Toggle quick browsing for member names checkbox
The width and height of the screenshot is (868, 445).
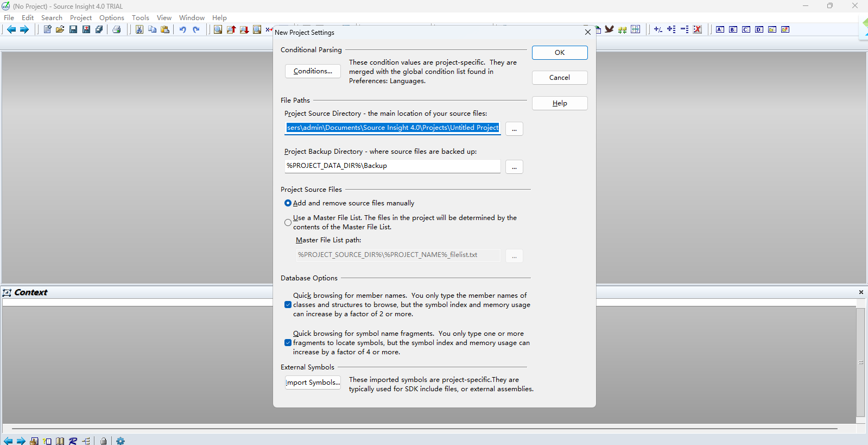[288, 305]
